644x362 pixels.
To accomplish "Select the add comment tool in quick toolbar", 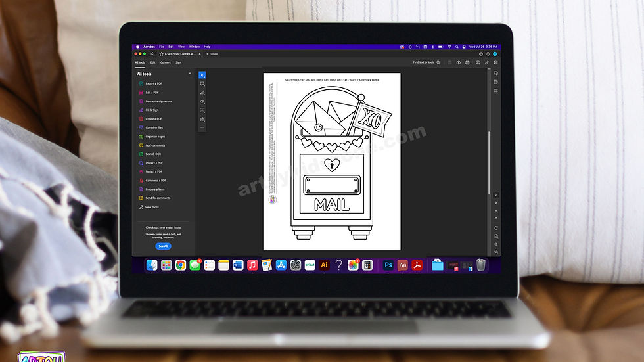I will point(202,83).
